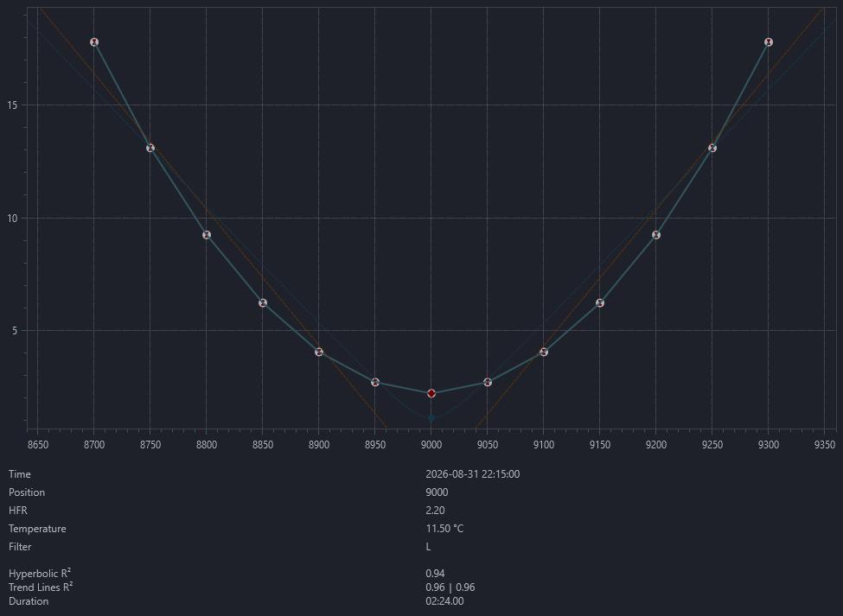843x616 pixels.
Task: Click the Trend Lines R² value 0.96 | 0.96
Action: [x=450, y=587]
